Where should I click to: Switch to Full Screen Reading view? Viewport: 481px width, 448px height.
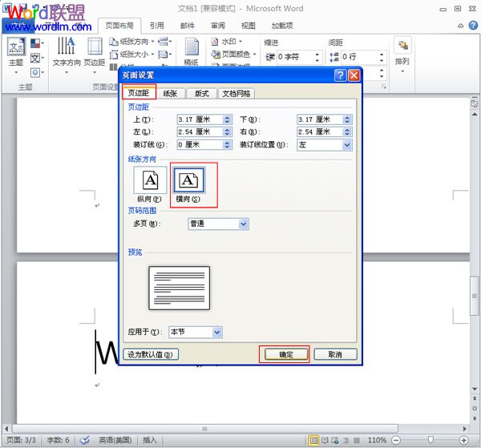(325, 440)
